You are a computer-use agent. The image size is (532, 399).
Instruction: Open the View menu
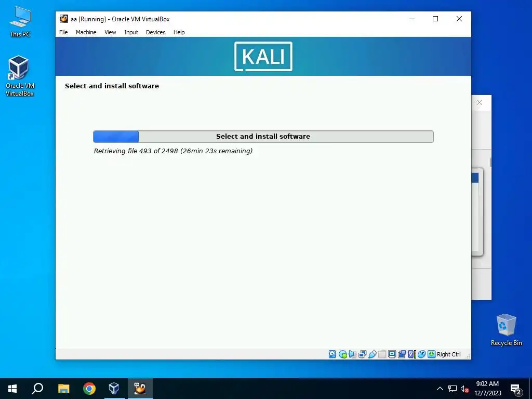[x=110, y=32]
